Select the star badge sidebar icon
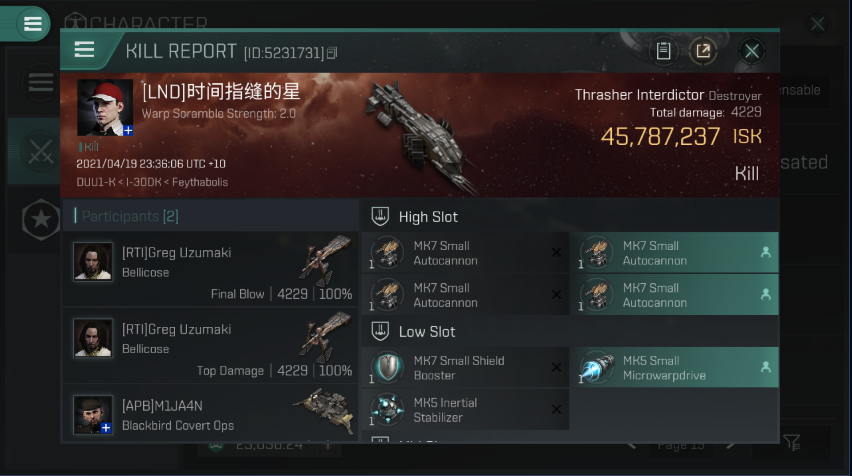The height and width of the screenshot is (476, 852). pyautogui.click(x=41, y=220)
